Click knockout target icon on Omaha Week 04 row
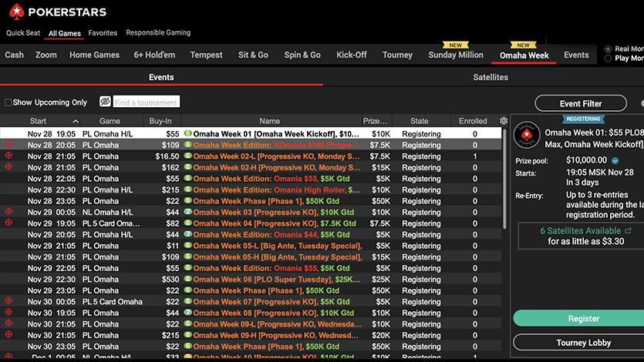 tap(8, 223)
